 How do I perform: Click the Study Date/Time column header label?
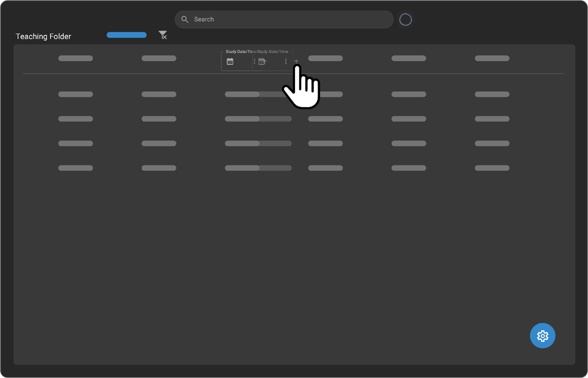(240, 52)
